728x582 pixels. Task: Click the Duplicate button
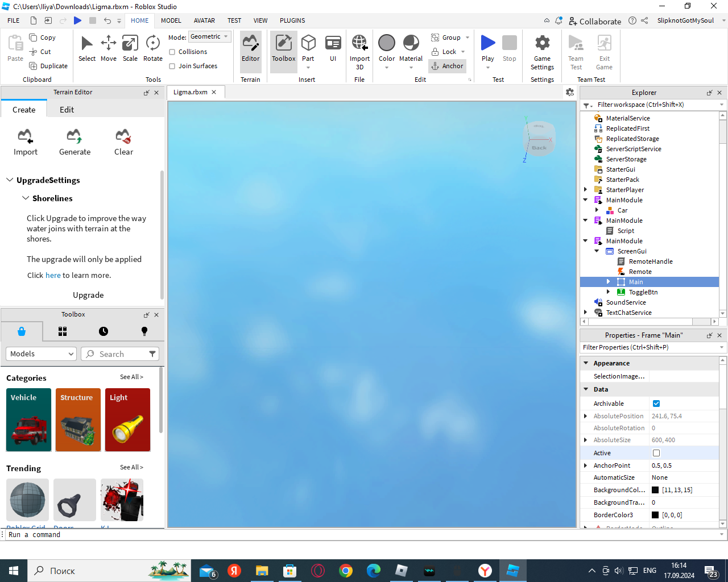[48, 66]
